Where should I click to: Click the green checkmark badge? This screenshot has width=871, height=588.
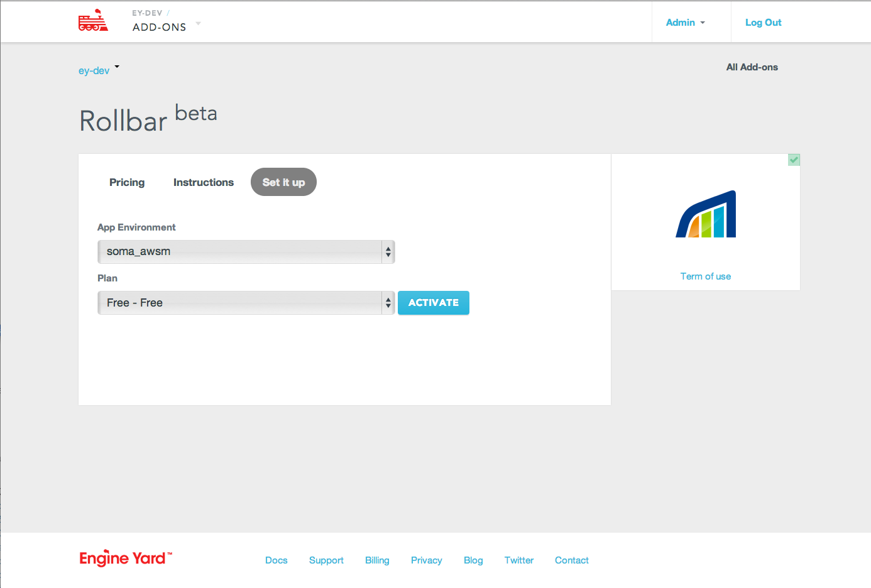pyautogui.click(x=794, y=160)
